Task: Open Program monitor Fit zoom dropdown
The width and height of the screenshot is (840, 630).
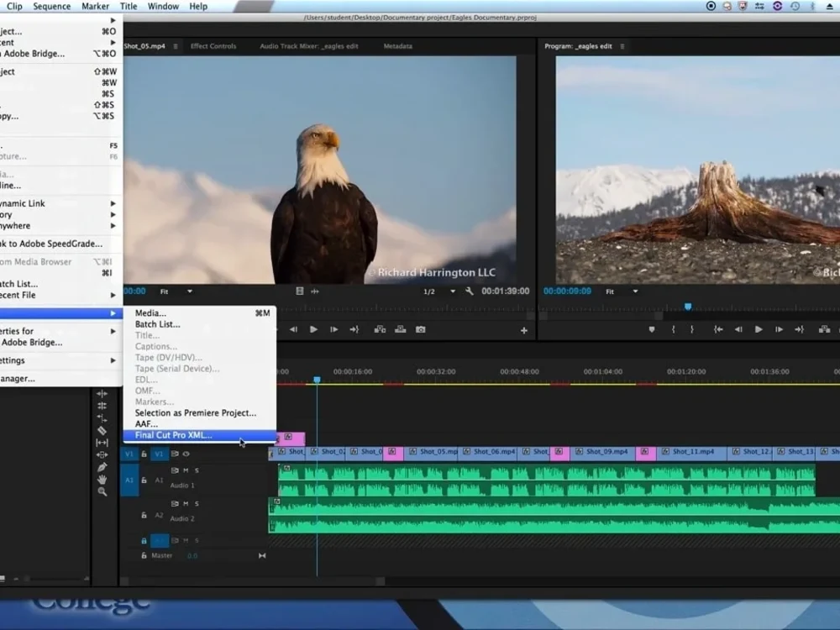Action: tap(622, 291)
